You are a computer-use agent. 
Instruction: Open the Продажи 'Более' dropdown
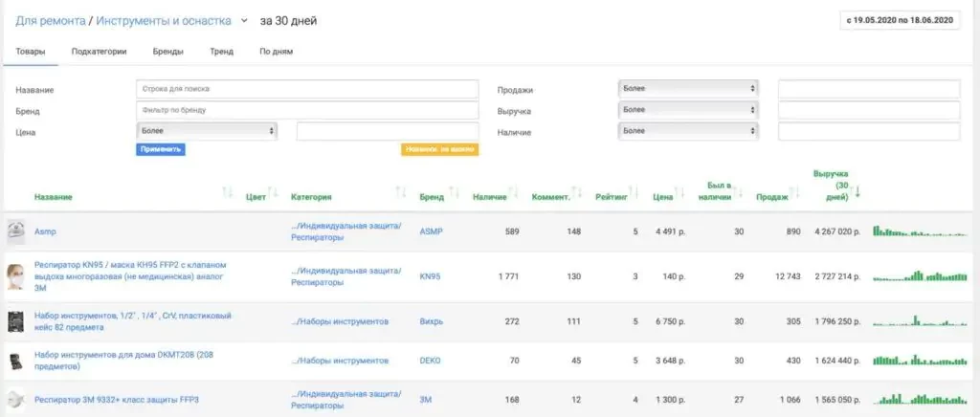(689, 89)
